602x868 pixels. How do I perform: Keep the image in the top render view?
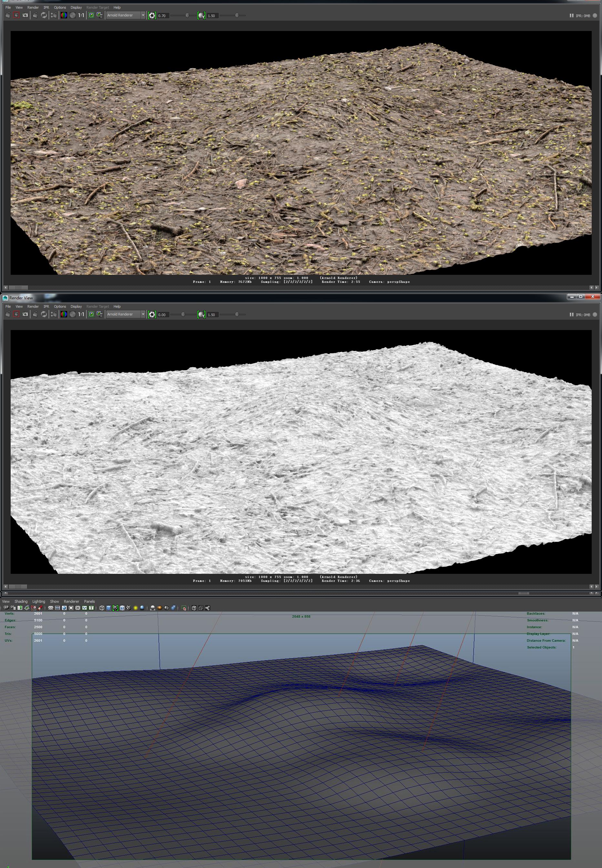[91, 15]
